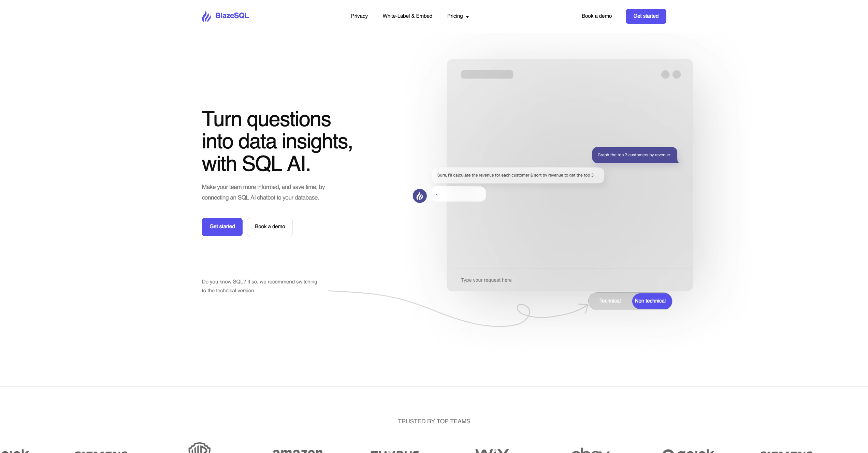The width and height of the screenshot is (868, 453).
Task: Click the Privacy menu item
Action: [359, 15]
